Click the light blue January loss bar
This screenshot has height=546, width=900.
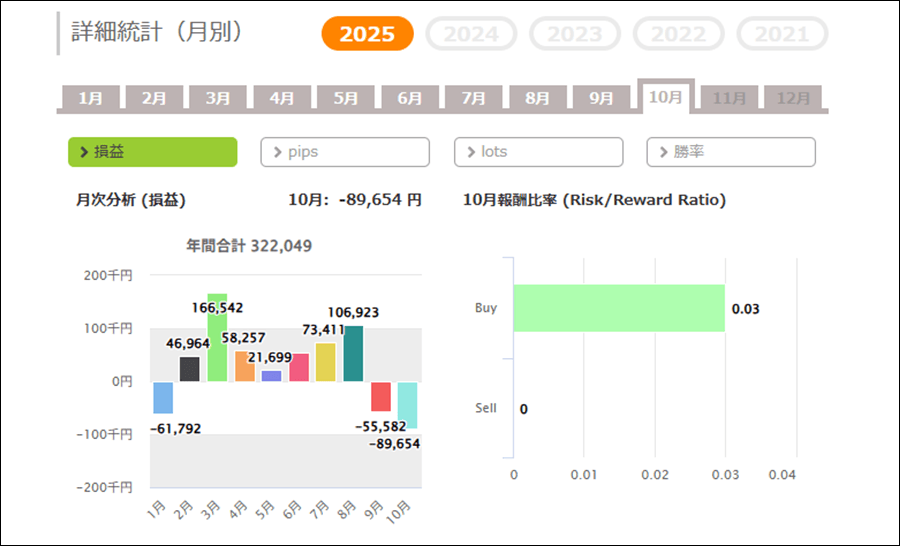[163, 397]
